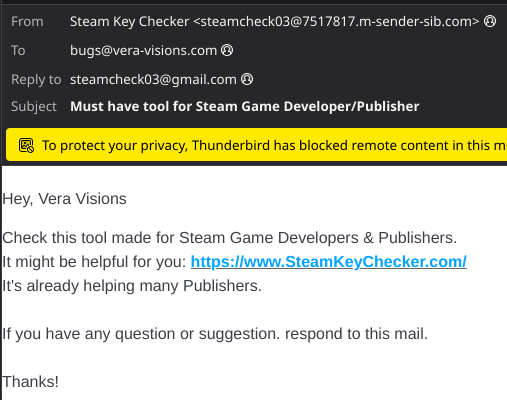507x400 pixels.
Task: Click the email subject line text
Action: coord(244,106)
